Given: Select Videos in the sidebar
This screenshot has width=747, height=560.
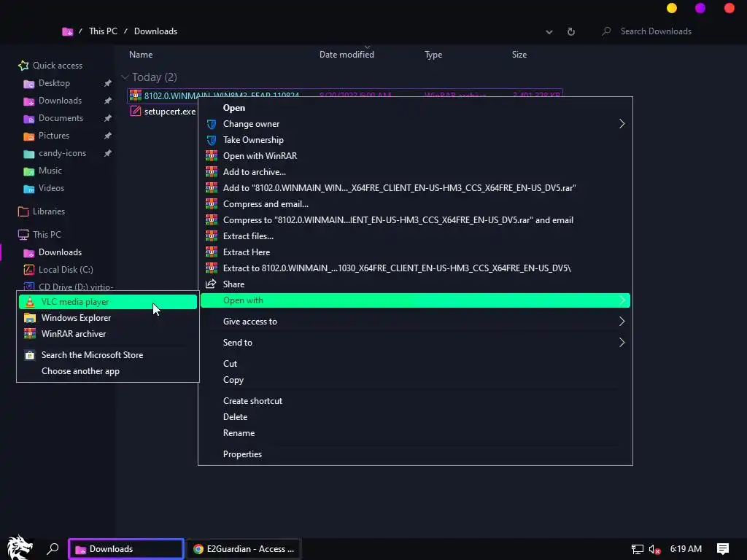Looking at the screenshot, I should 51,188.
